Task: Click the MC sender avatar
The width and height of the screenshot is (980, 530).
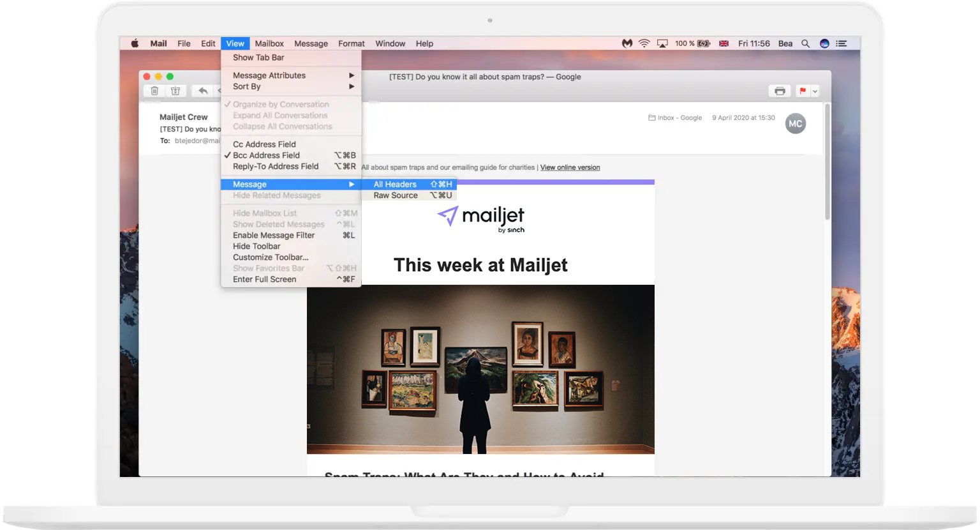Action: [795, 124]
